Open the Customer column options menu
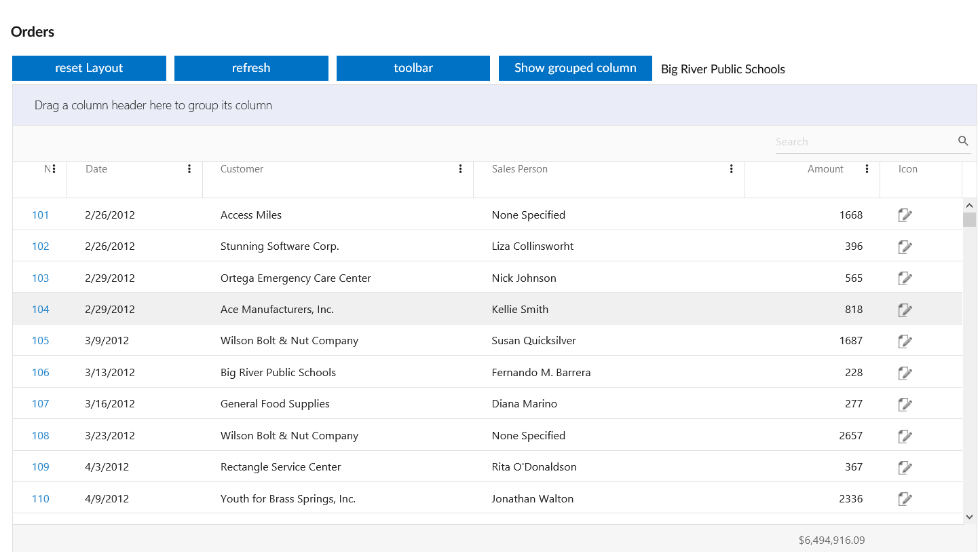This screenshot has width=980, height=552. [461, 169]
